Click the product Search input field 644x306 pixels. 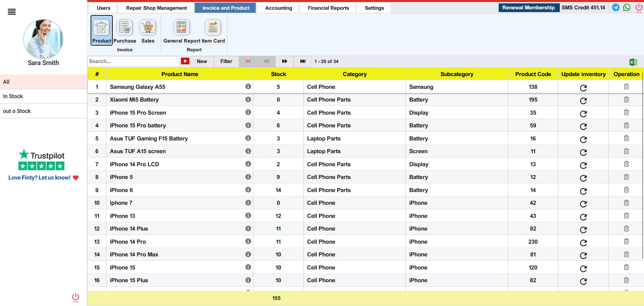(134, 61)
